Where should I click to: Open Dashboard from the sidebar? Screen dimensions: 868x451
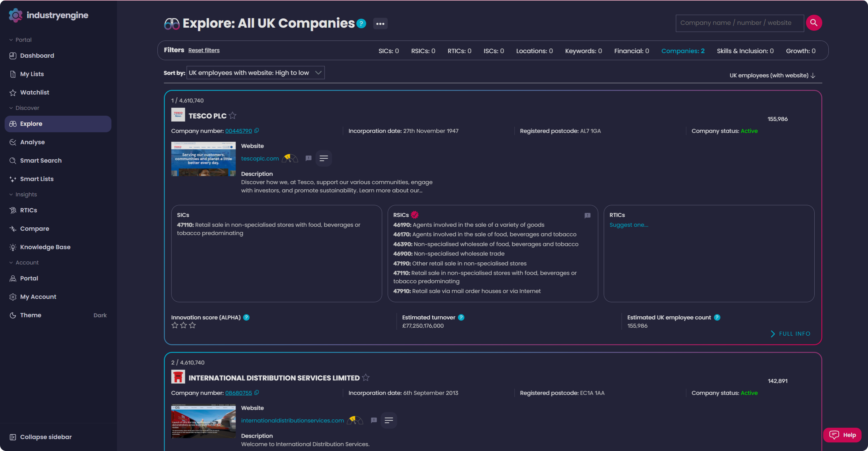[x=58, y=56]
